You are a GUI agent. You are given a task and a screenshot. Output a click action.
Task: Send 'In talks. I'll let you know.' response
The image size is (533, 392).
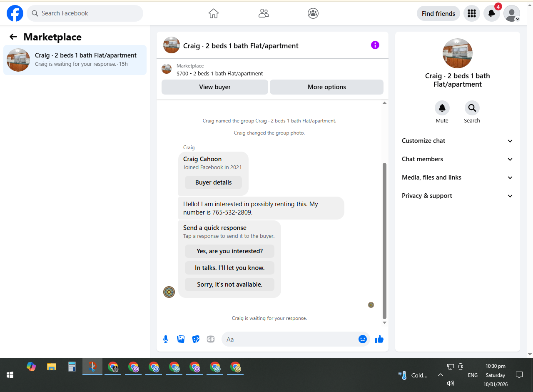point(229,268)
